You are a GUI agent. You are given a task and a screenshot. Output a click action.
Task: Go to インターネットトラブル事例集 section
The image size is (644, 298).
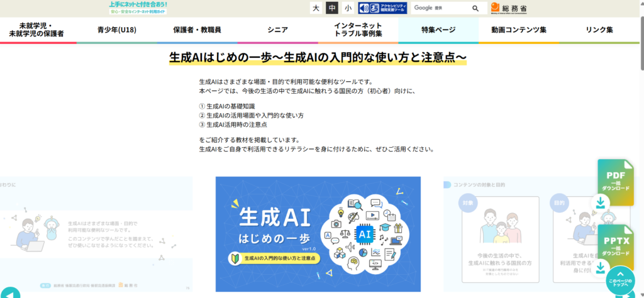click(x=358, y=30)
